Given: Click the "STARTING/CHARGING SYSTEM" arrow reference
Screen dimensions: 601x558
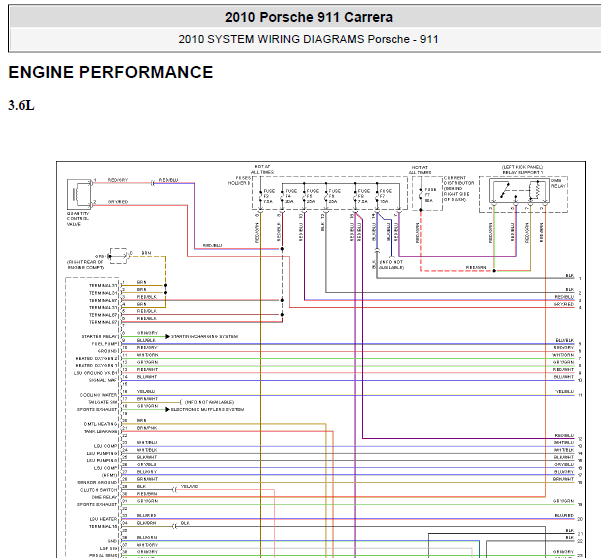Looking at the screenshot, I should [204, 336].
